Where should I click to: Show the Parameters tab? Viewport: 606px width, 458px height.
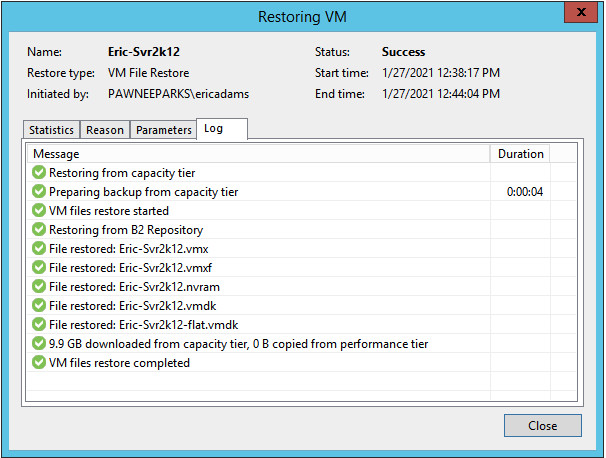pos(163,130)
